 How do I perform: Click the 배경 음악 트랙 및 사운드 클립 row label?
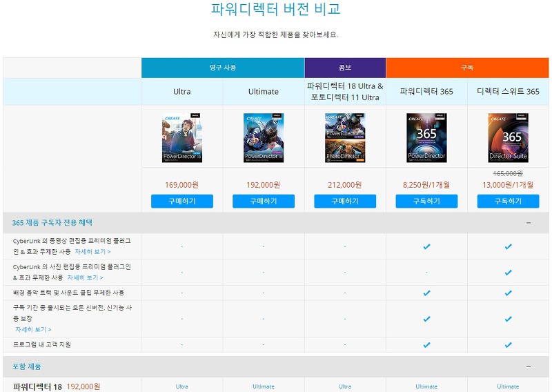68,293
